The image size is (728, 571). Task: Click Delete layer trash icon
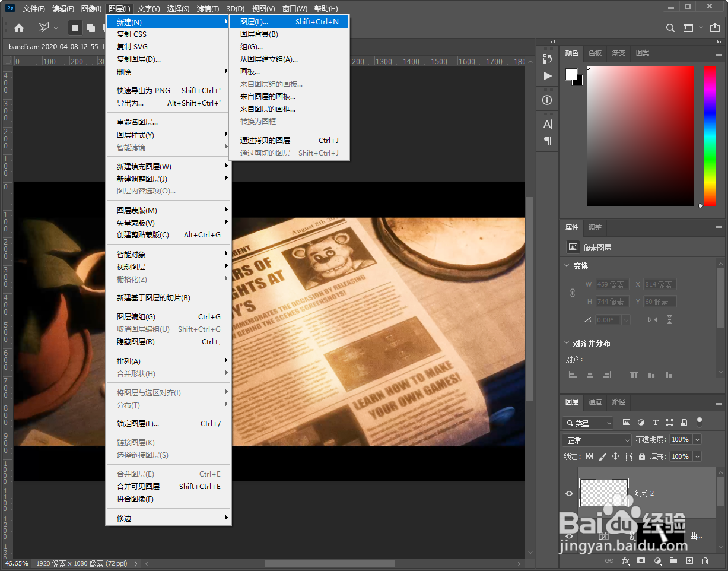705,560
